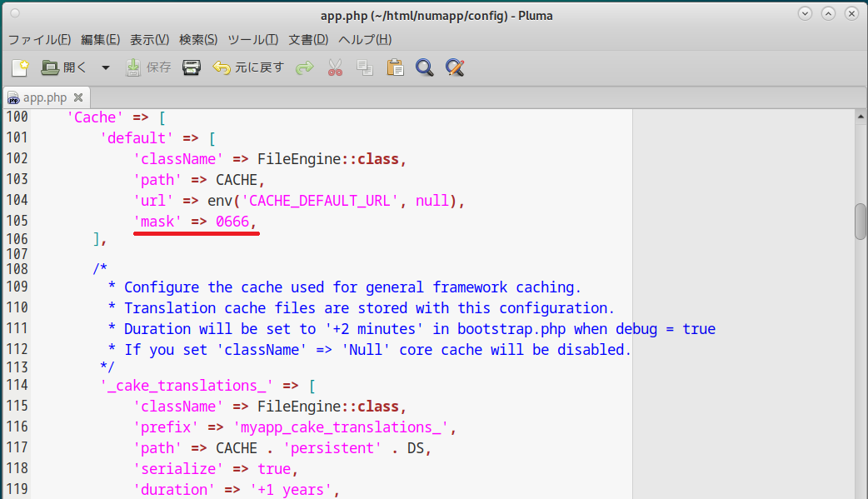
Task: Open find with the magnifier icon
Action: 425,67
